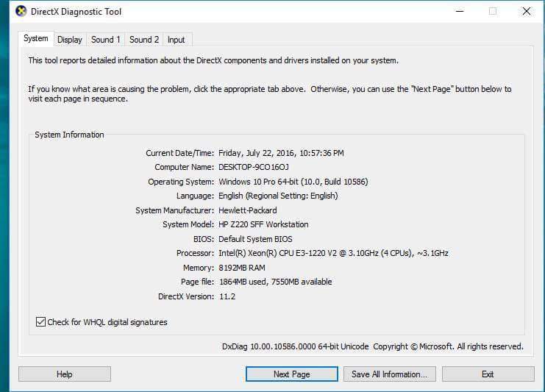
Task: Select the System tab
Action: point(36,38)
